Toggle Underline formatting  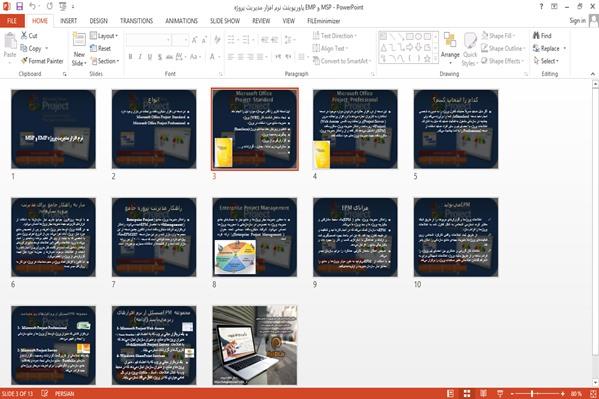pyautogui.click(x=150, y=57)
